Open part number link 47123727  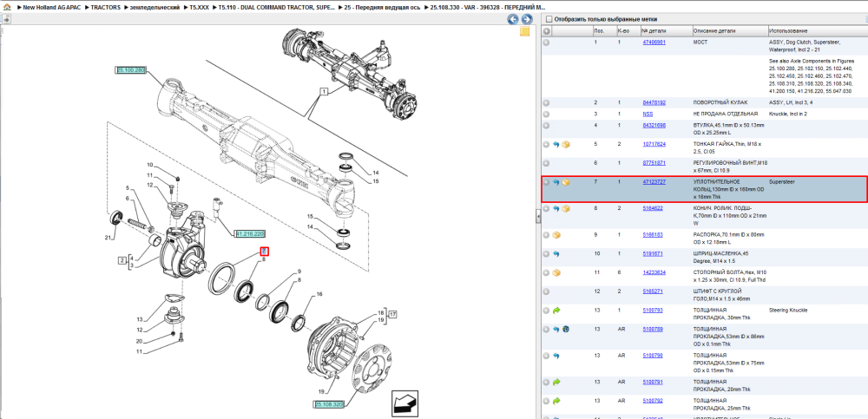coord(654,182)
